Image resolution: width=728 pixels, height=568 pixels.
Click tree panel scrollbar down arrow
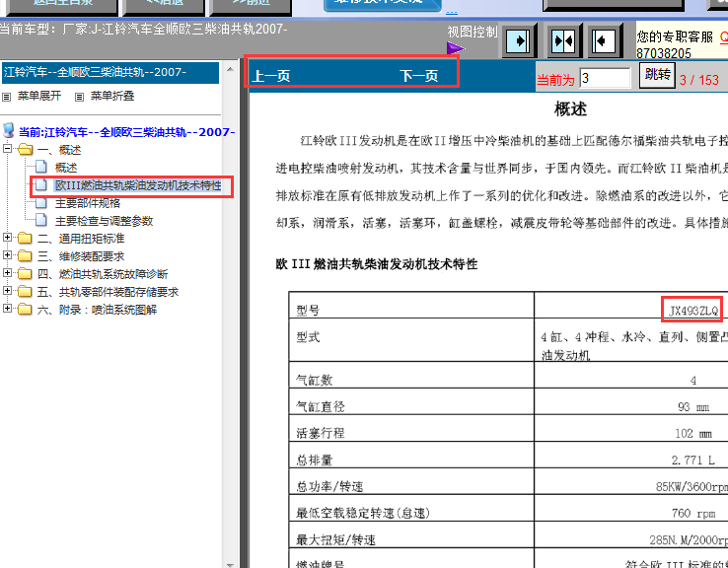coord(230,564)
